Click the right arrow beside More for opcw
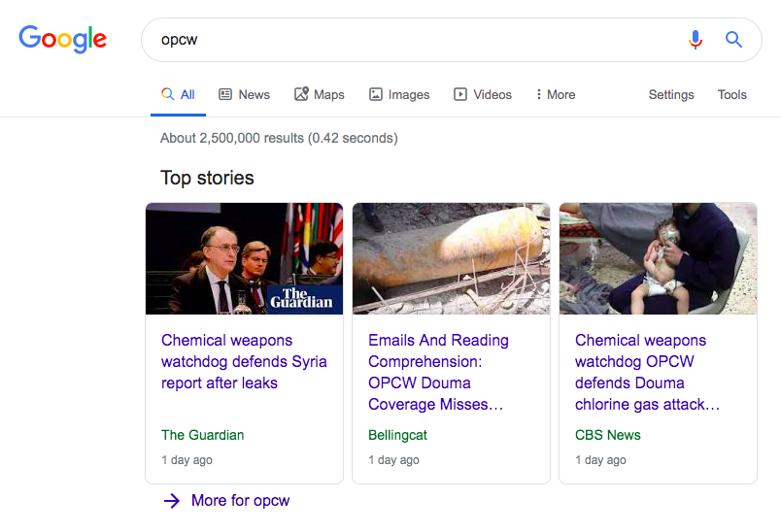 click(172, 501)
